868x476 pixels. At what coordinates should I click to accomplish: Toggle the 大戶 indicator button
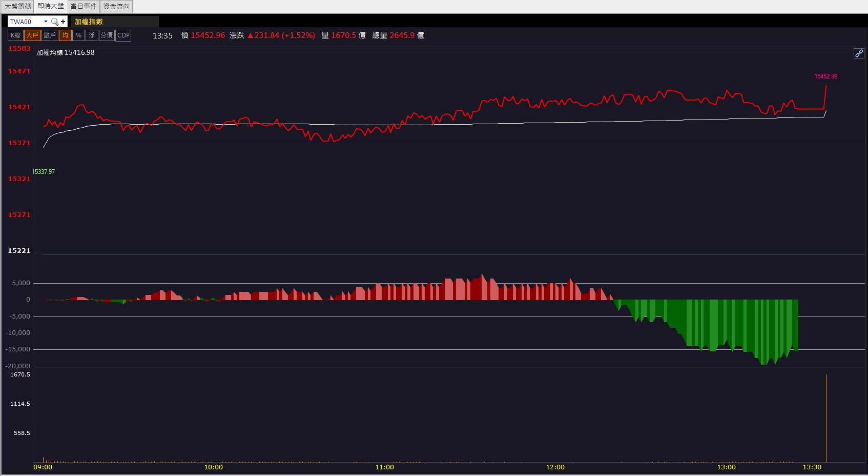coord(32,35)
